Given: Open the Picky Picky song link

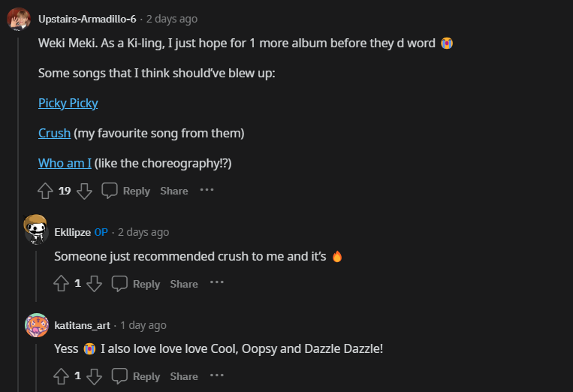Looking at the screenshot, I should (x=68, y=103).
